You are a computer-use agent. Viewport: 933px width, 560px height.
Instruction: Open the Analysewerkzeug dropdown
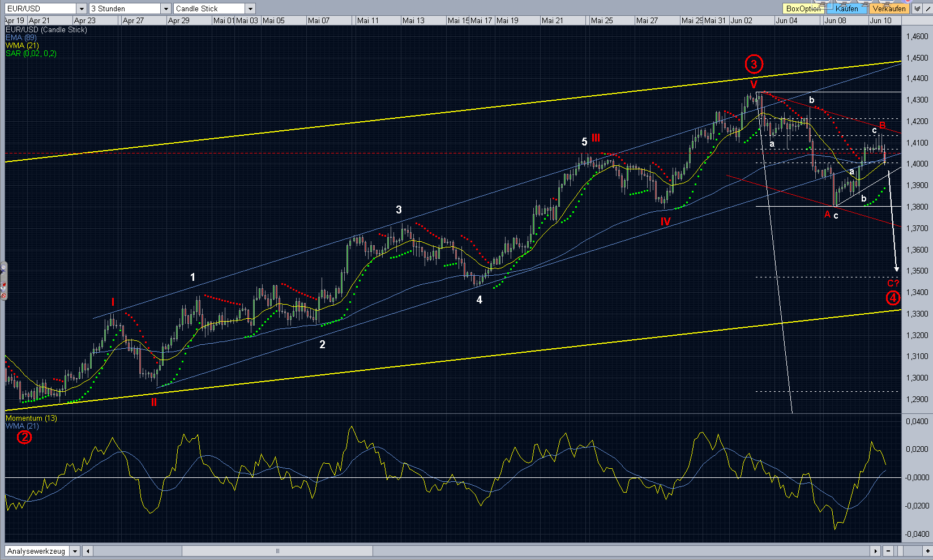pyautogui.click(x=75, y=551)
